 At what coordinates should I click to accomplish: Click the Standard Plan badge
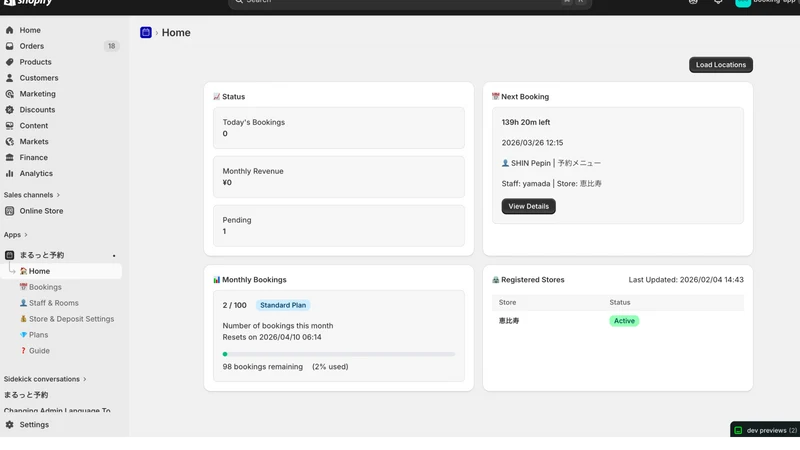coord(283,305)
